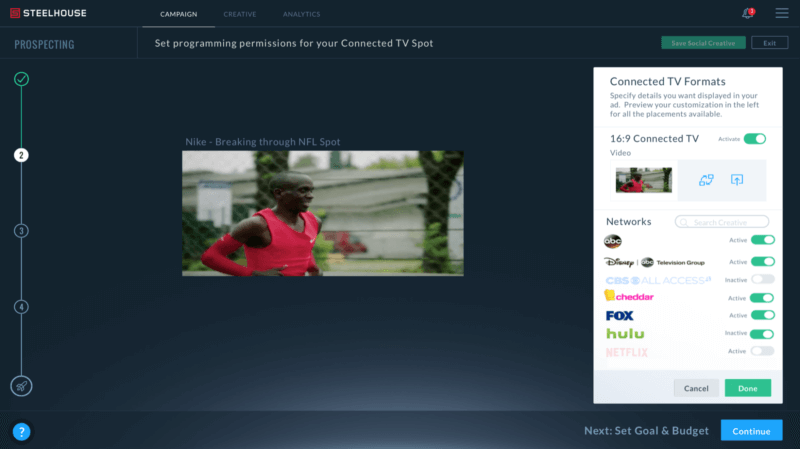
Task: Click the Prospecting heading
Action: [44, 44]
